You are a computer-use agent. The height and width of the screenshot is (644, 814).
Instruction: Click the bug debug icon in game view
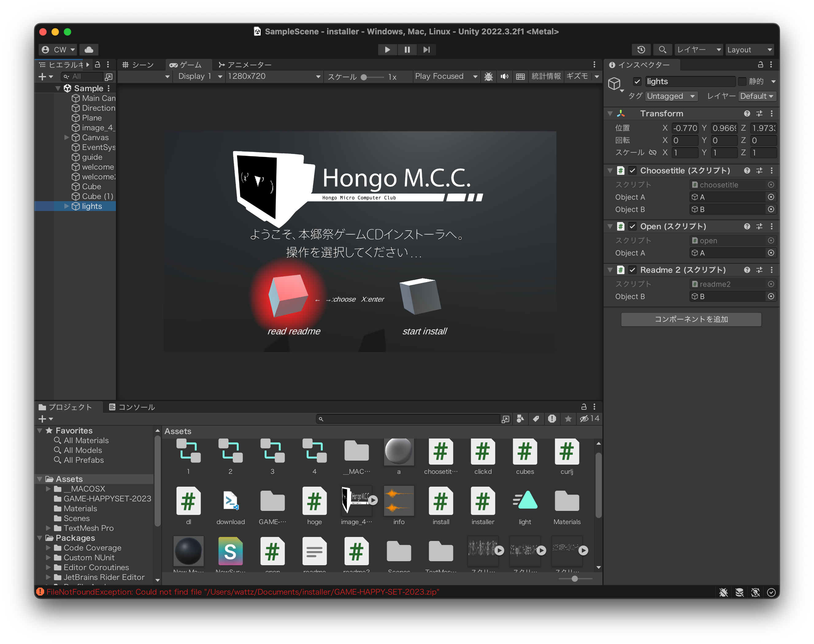point(489,77)
